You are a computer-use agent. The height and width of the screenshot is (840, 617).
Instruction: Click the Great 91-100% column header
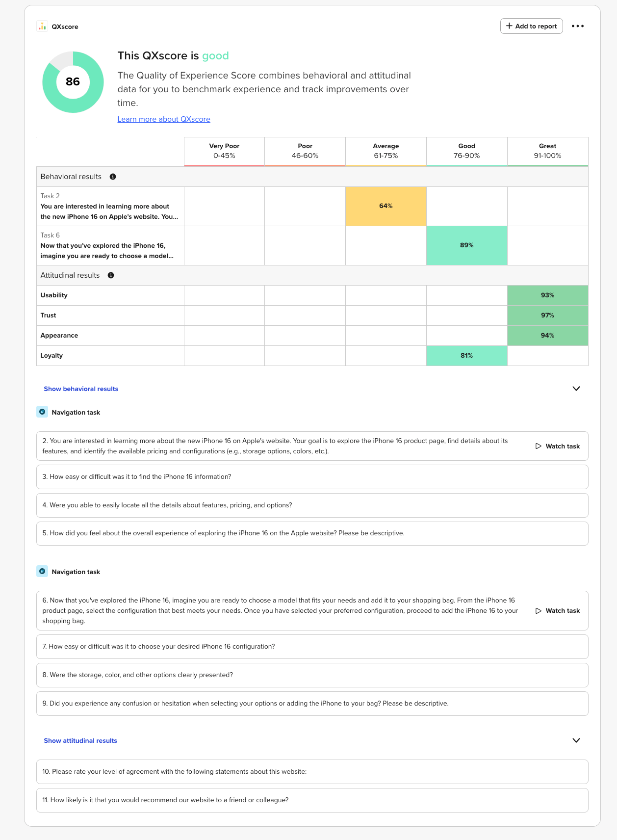[548, 151]
